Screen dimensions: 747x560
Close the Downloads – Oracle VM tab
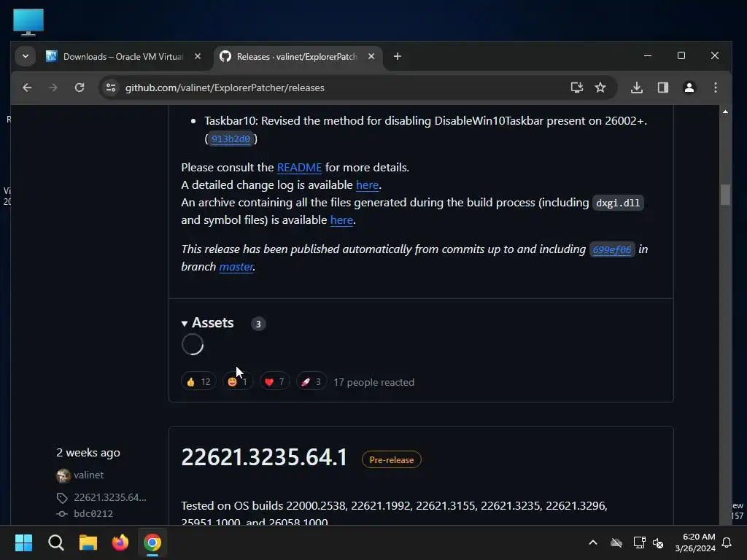(x=198, y=57)
